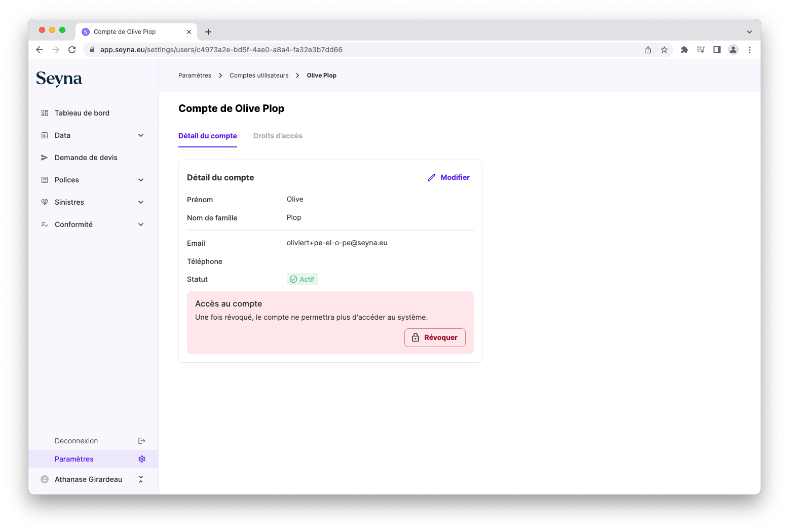The height and width of the screenshot is (532, 789).
Task: Click the share icon in address bar
Action: (x=648, y=50)
